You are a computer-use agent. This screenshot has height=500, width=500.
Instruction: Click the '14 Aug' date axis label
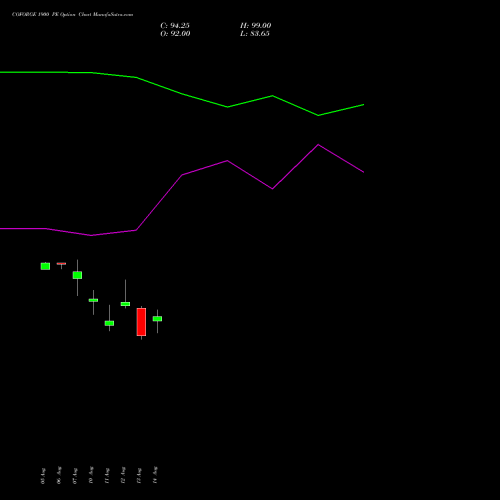tap(155, 475)
